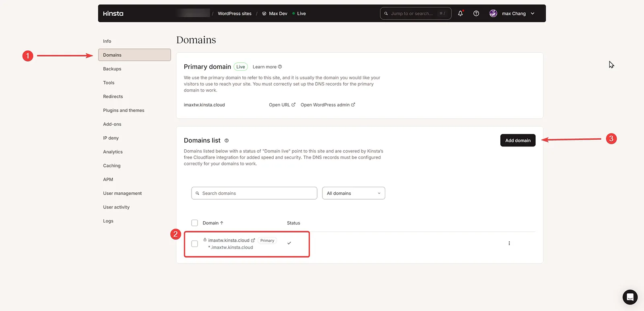Click the *.imaxtw.kinsta.cloud wildcard text
Image resolution: width=644 pixels, height=311 pixels.
coord(231,247)
